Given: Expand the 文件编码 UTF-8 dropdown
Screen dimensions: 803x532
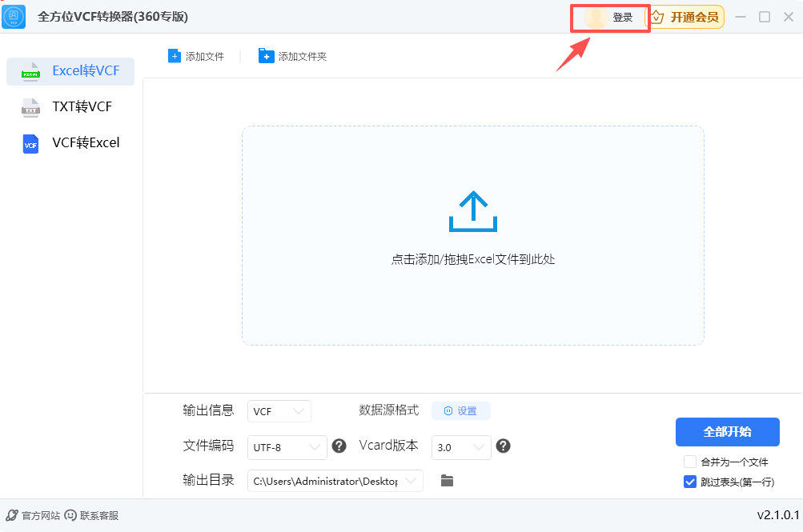Looking at the screenshot, I should coord(287,447).
